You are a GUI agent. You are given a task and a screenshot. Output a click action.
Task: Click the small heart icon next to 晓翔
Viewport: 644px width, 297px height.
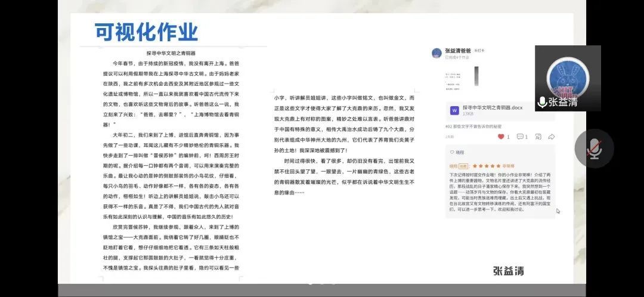pyautogui.click(x=452, y=153)
